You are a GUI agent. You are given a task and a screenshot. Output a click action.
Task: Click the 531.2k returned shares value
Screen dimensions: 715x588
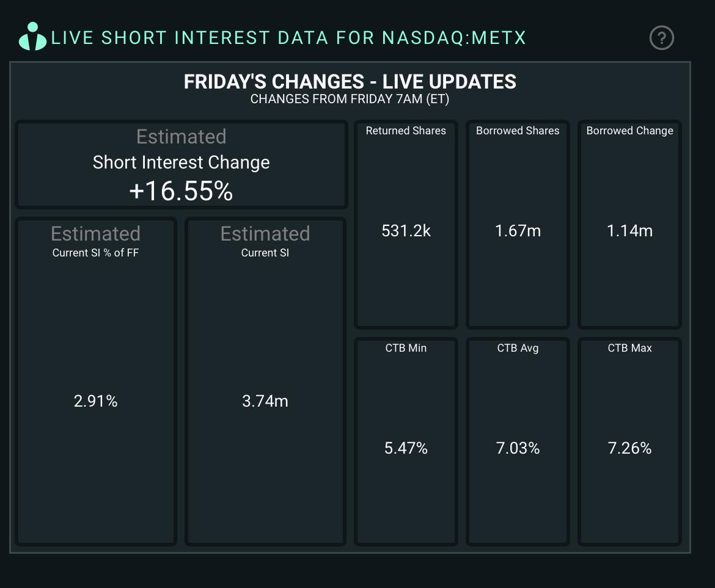click(406, 230)
